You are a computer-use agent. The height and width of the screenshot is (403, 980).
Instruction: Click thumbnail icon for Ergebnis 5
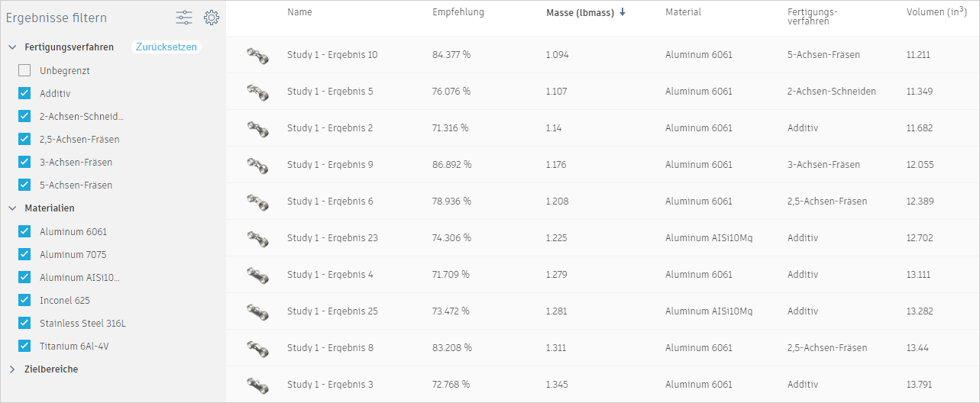(x=257, y=92)
